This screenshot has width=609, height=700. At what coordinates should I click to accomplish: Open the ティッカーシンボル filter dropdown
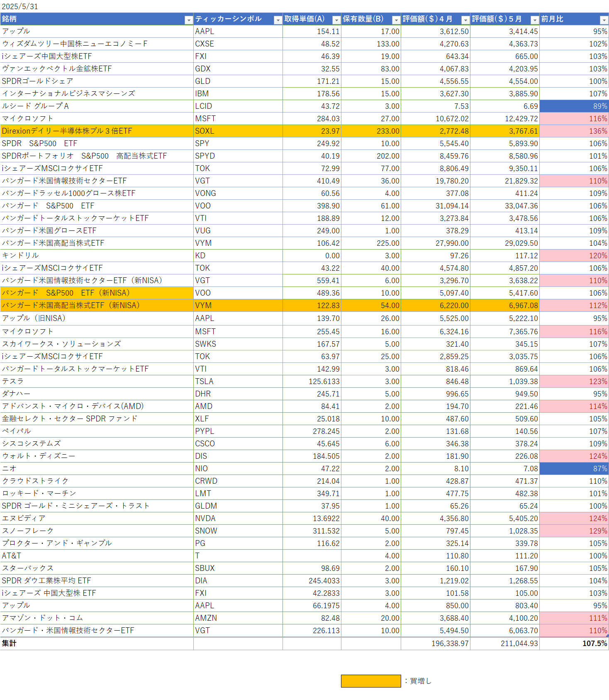[278, 20]
